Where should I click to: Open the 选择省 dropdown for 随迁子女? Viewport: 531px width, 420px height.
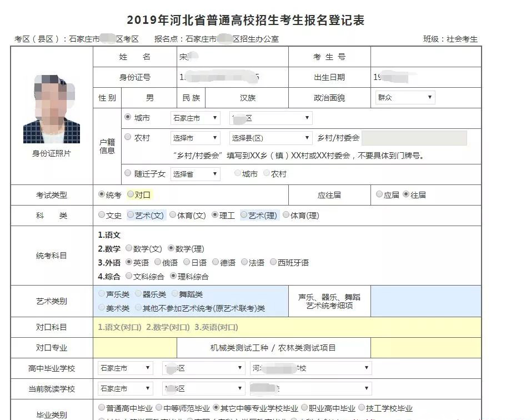(195, 174)
